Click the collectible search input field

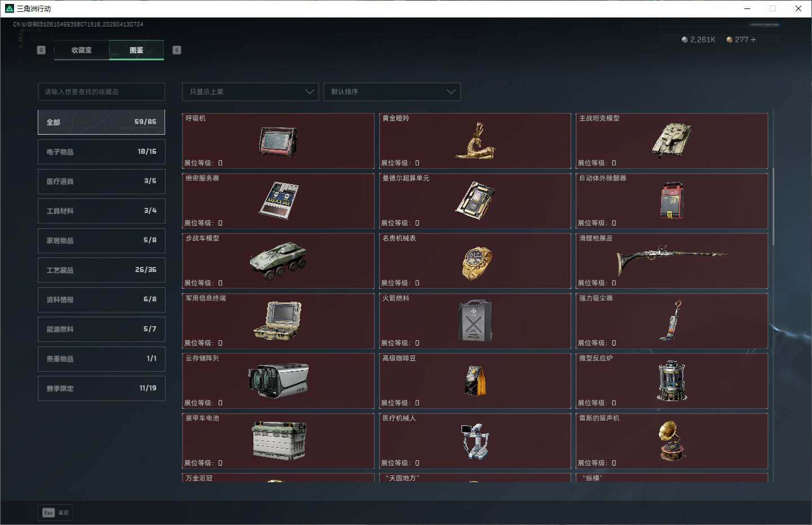pos(101,92)
